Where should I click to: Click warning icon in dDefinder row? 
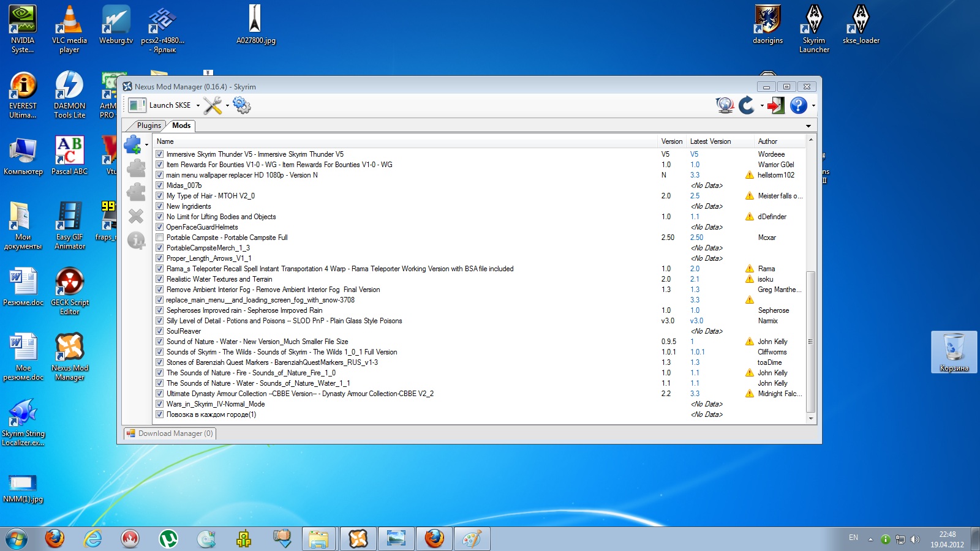pyautogui.click(x=749, y=217)
